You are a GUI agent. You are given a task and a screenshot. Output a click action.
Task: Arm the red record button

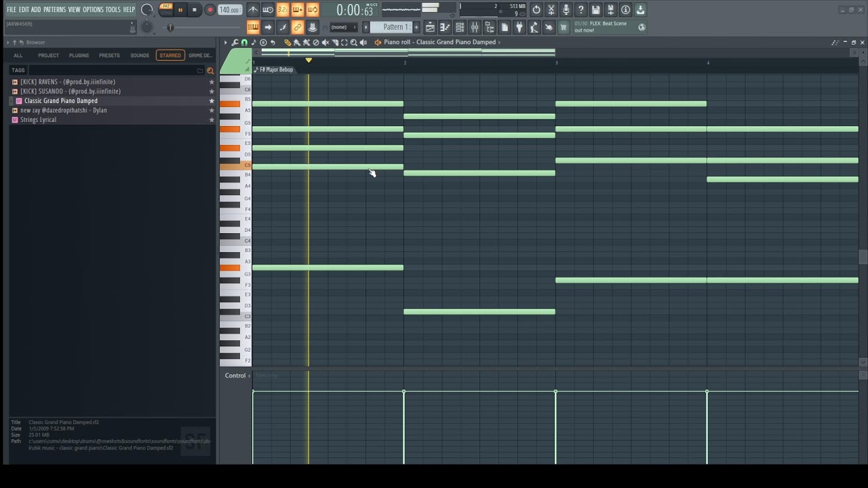pos(210,9)
